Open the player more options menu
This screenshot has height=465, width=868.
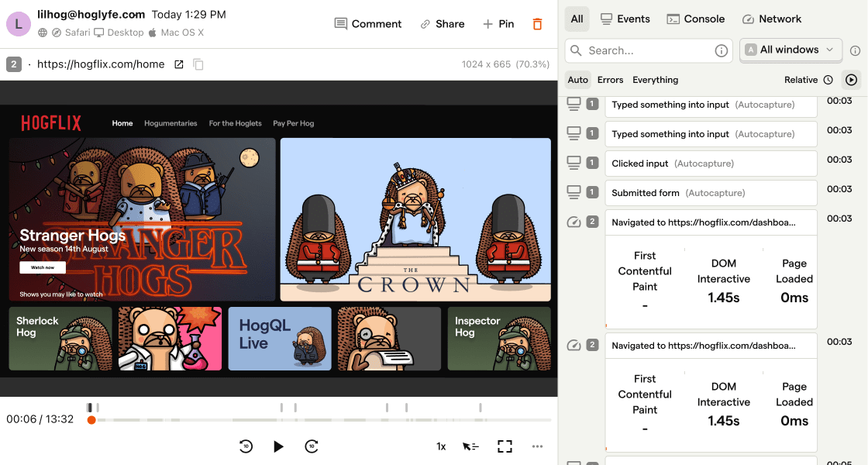537,446
